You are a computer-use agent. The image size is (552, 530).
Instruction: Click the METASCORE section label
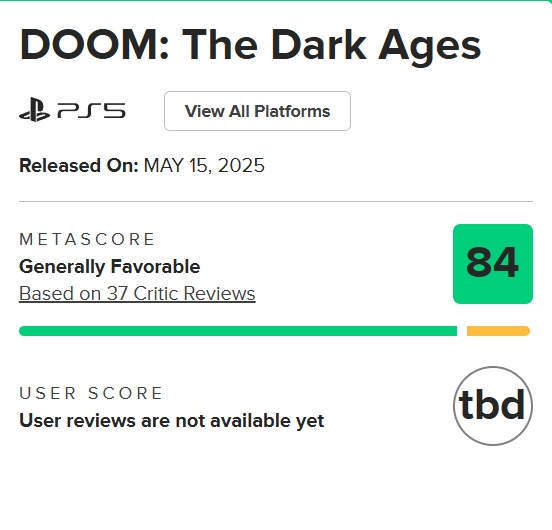pos(87,239)
